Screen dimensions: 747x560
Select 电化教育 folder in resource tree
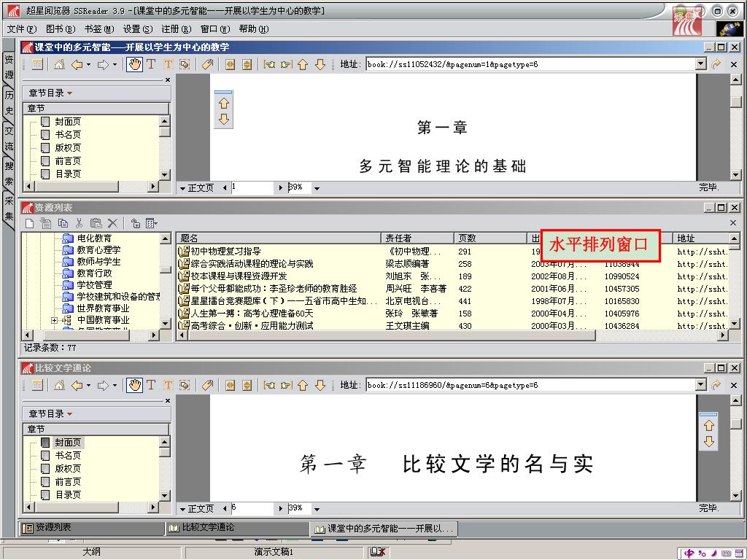coord(94,238)
